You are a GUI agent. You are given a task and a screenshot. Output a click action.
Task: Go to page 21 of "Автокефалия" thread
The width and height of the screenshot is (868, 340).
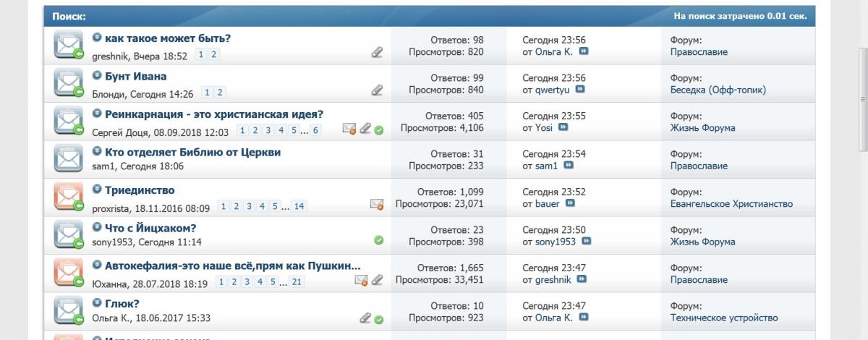point(297,283)
